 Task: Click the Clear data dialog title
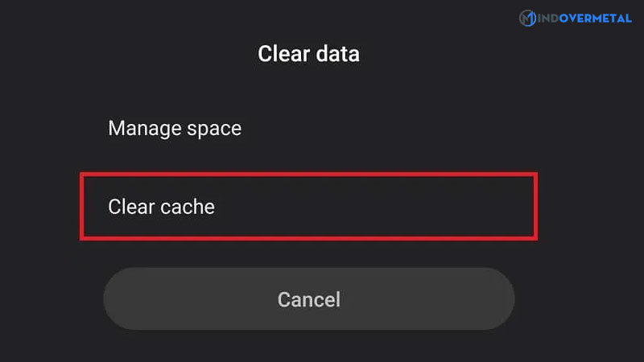click(x=308, y=54)
